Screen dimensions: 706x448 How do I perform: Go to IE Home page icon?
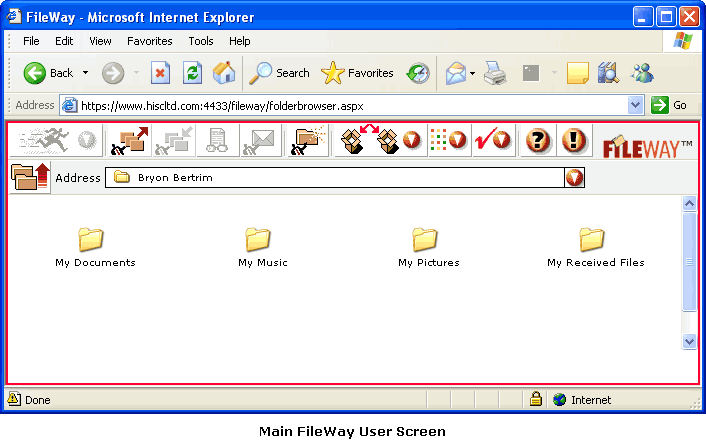[x=224, y=72]
